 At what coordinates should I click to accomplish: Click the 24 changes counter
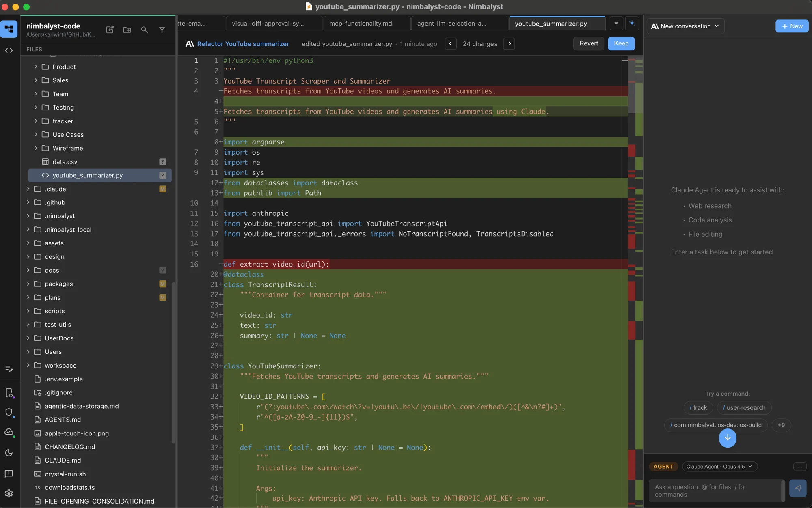click(x=480, y=44)
